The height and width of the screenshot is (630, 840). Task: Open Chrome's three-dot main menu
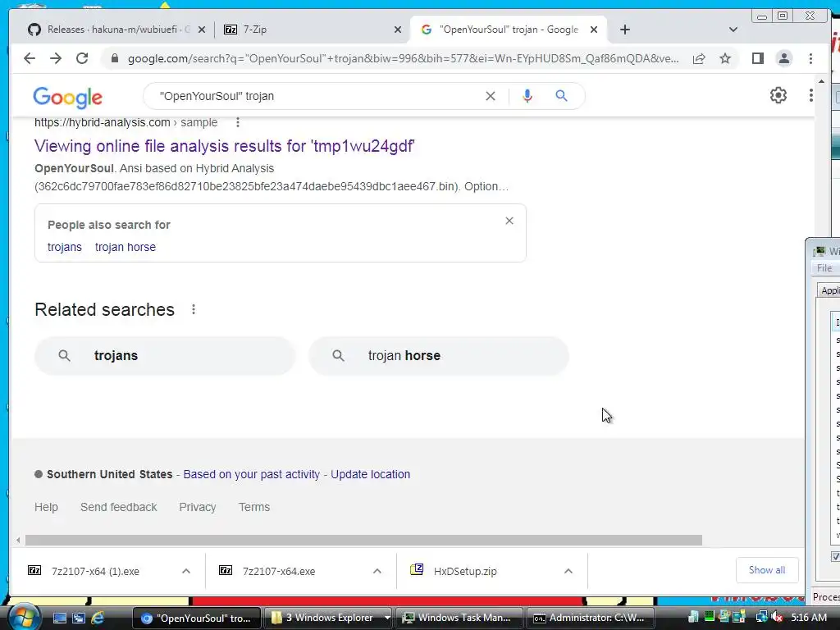(810, 58)
